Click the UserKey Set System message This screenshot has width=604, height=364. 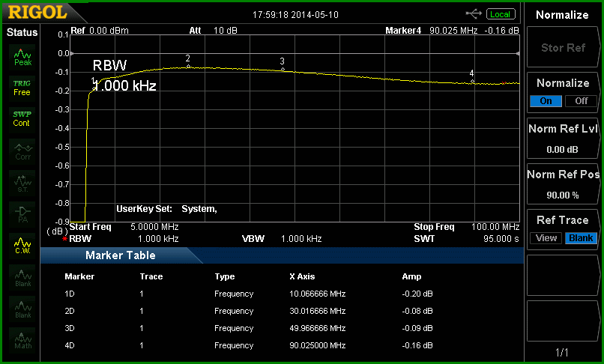point(167,209)
